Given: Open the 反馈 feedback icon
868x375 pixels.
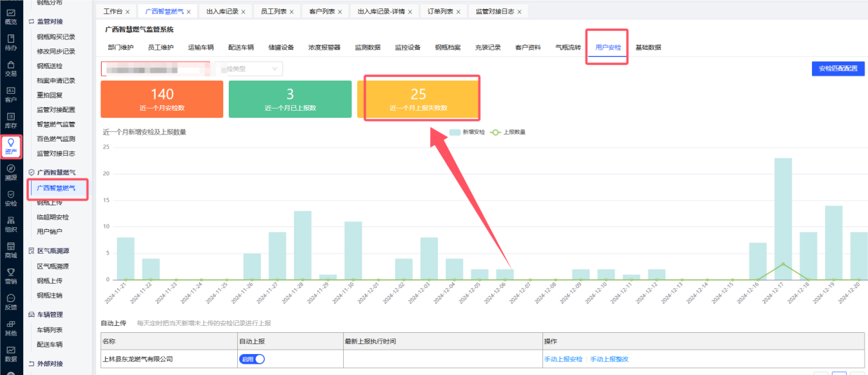Looking at the screenshot, I should pyautogui.click(x=11, y=301).
